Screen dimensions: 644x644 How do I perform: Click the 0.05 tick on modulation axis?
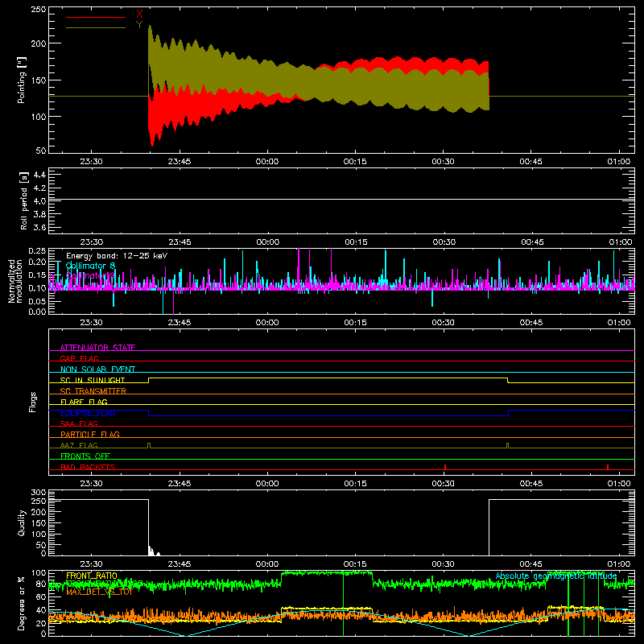(x=37, y=301)
